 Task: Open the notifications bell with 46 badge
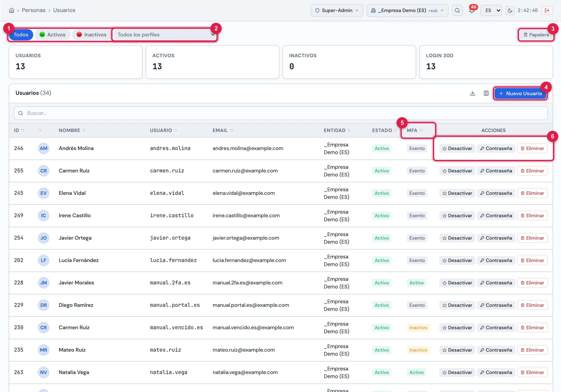pyautogui.click(x=472, y=10)
